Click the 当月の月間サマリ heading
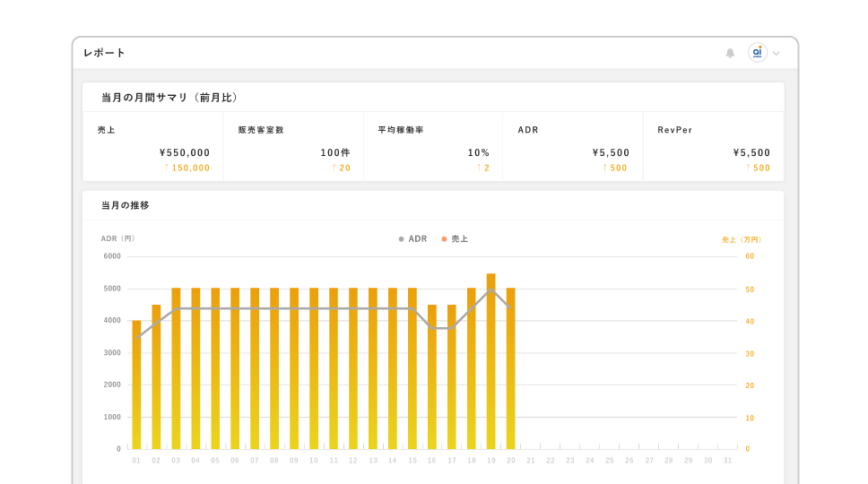Image resolution: width=868 pixels, height=484 pixels. (x=170, y=98)
